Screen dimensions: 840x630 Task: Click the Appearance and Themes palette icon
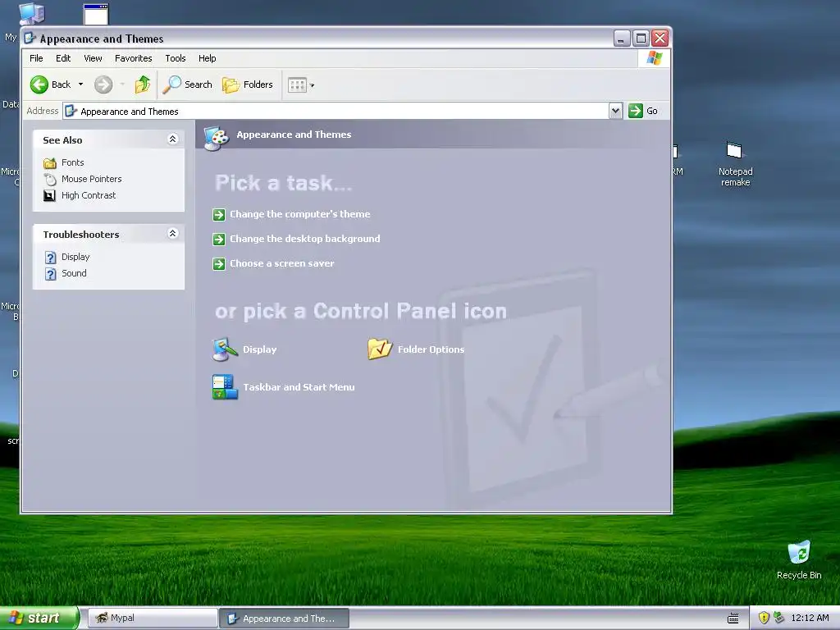[217, 138]
